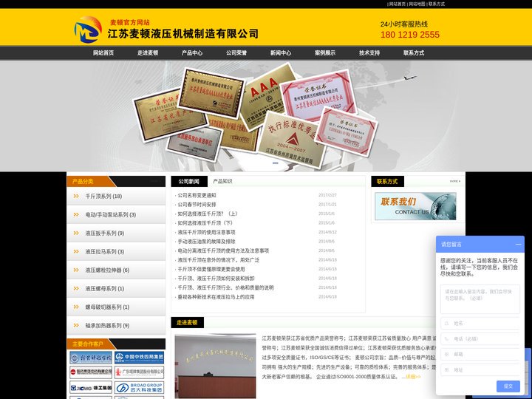Open 公司荣誉 navigation item
This screenshot has height=399, width=532.
(236, 53)
